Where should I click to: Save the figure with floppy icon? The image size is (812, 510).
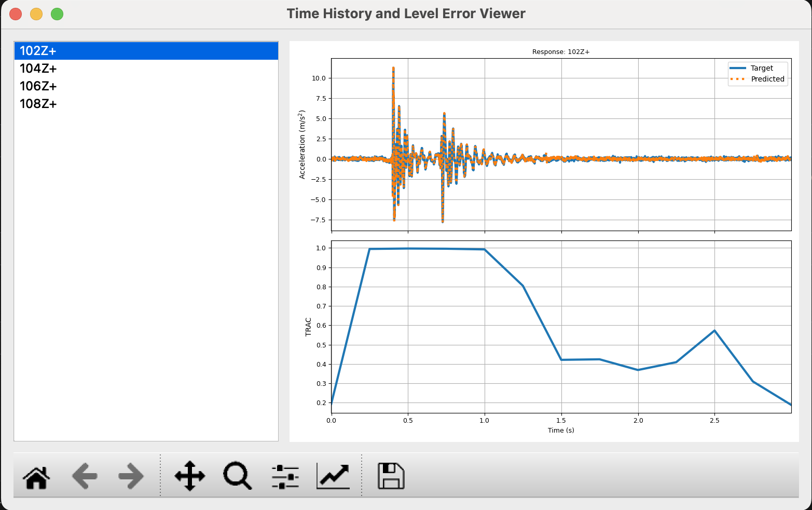click(391, 476)
